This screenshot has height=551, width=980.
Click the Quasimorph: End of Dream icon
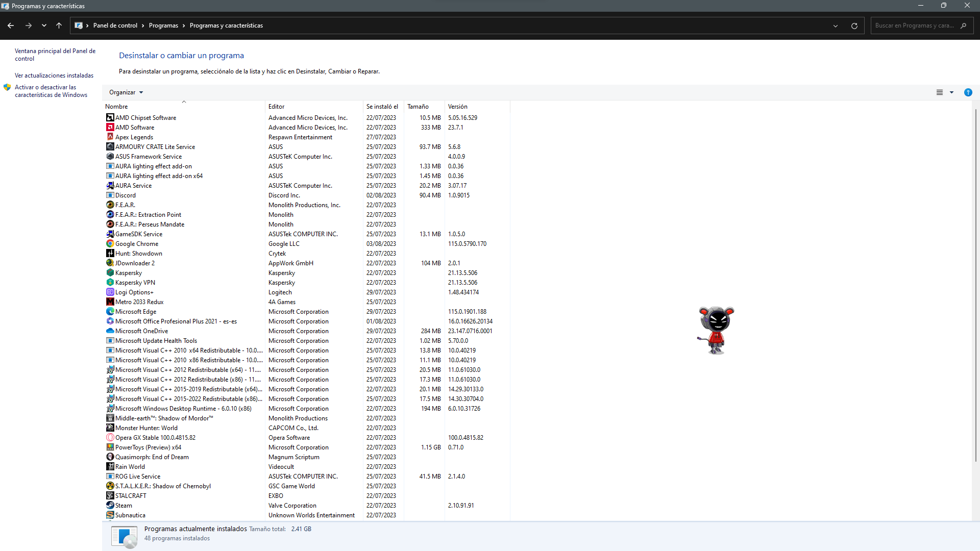pos(110,457)
